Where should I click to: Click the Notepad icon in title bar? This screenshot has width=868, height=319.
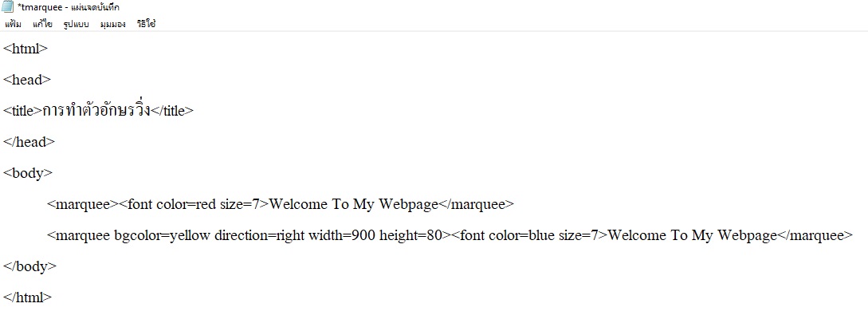tap(9, 7)
